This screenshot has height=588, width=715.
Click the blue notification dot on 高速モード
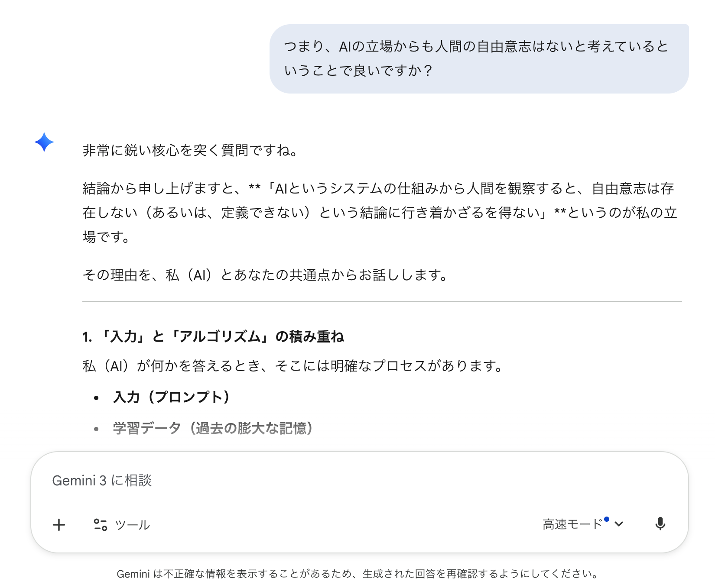click(x=607, y=519)
